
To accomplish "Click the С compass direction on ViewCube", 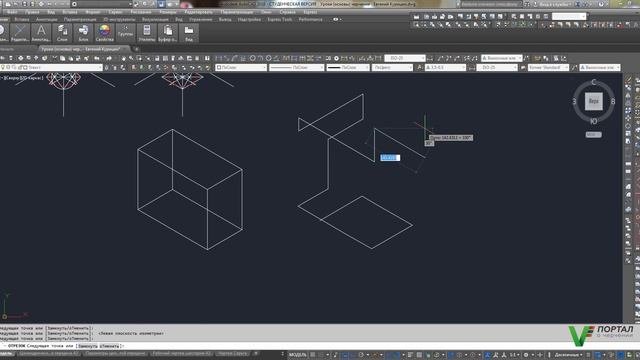I will [x=593, y=82].
